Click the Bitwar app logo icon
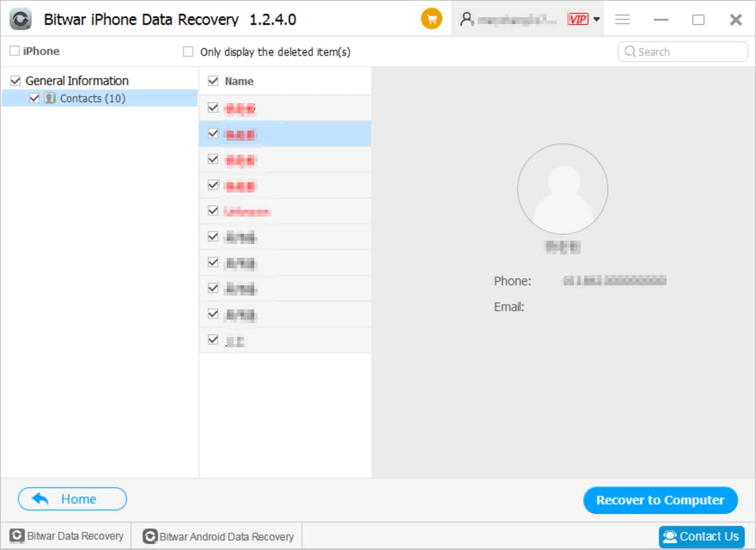The image size is (756, 550). click(x=21, y=19)
